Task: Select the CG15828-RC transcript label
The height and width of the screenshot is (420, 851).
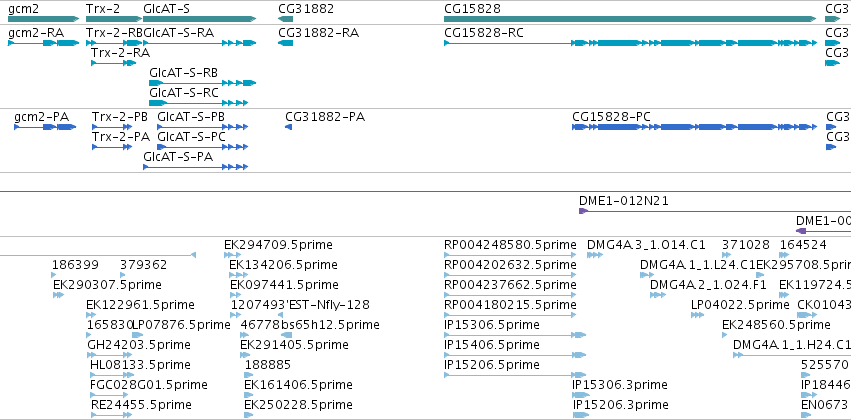Action: click(484, 33)
